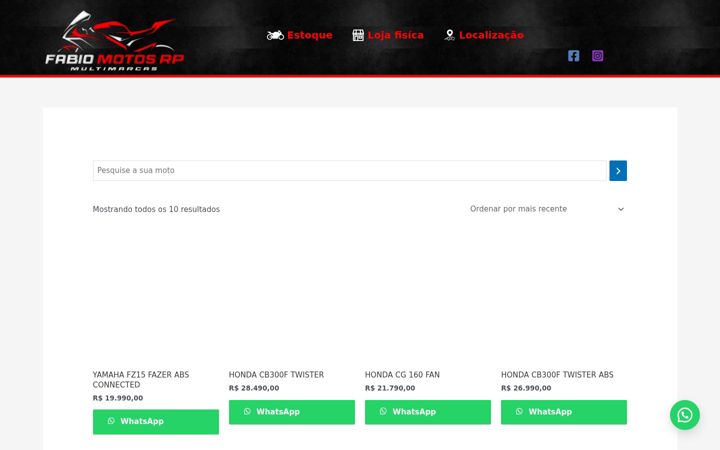Screen dimensions: 720x450
Task: Contact via WhatsApp for Honda CG 160 Fan
Action: coord(428,412)
